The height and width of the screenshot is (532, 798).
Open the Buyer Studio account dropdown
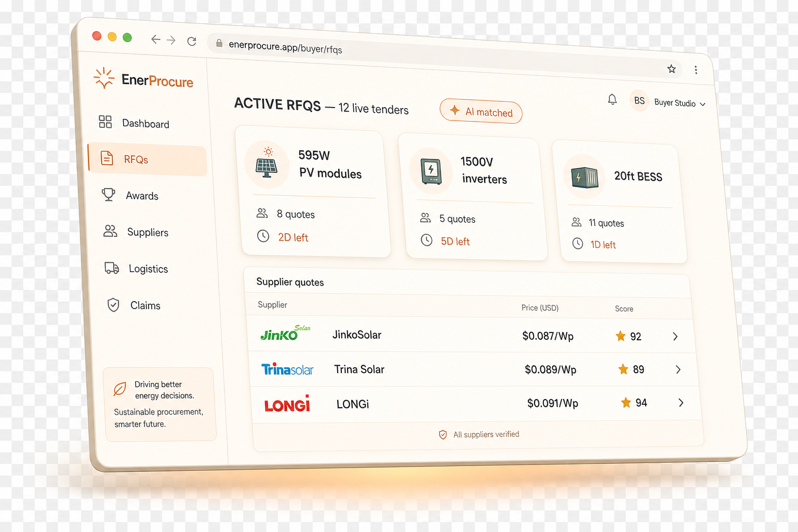(680, 103)
